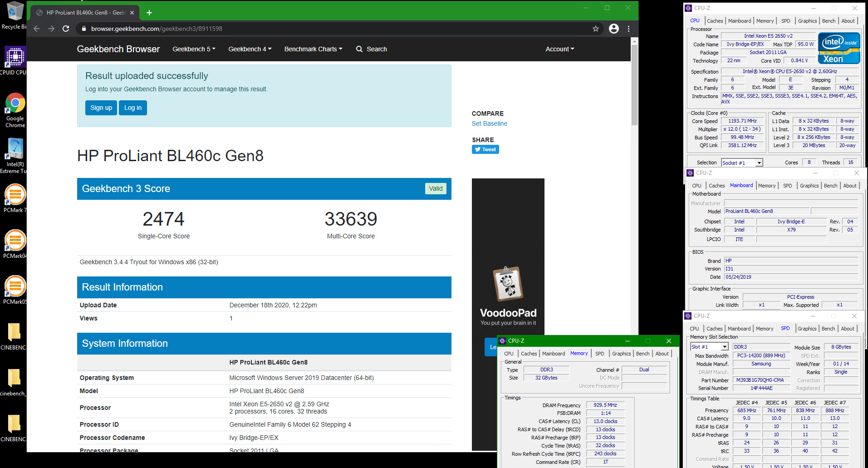
Task: Click the Max TDP 95.0 W value
Action: pos(806,44)
